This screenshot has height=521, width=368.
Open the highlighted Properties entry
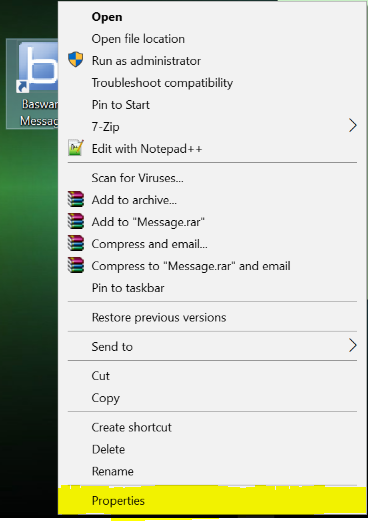[212, 501]
